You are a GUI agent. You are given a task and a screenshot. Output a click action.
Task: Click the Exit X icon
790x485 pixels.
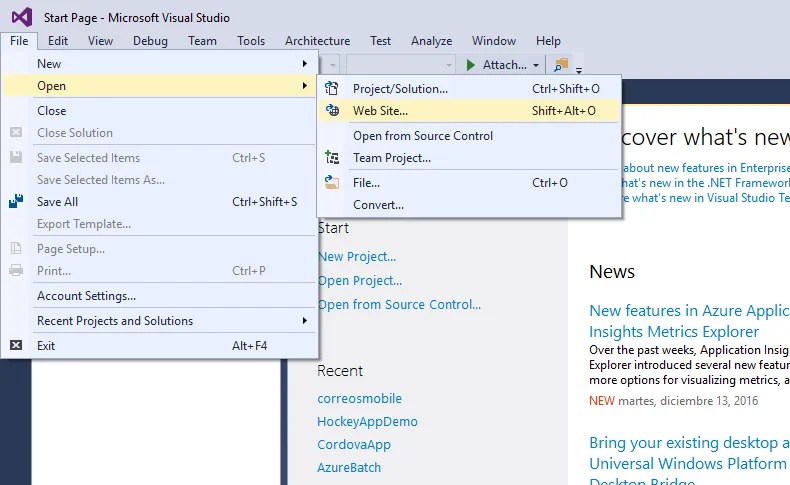(16, 345)
